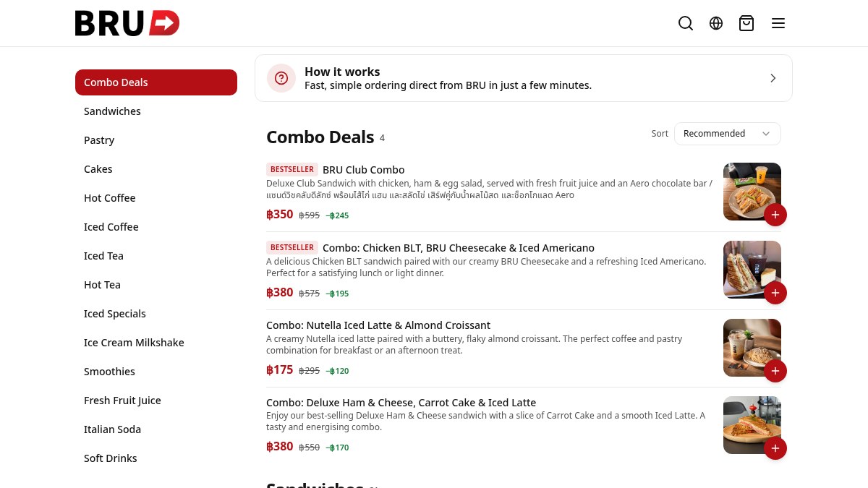
Task: Select Iced Coffee category
Action: (x=156, y=227)
